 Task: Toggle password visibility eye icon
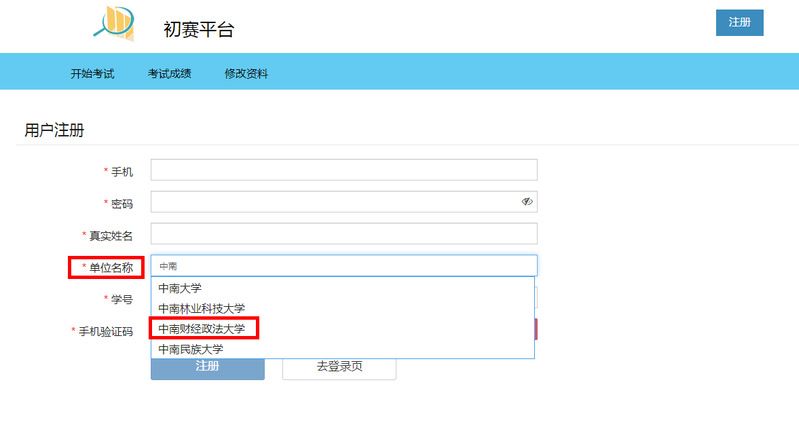(527, 202)
